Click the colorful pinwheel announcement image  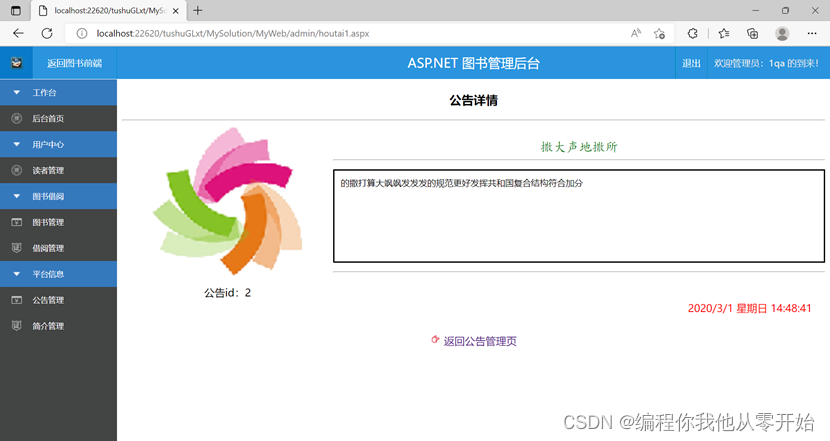(x=228, y=201)
